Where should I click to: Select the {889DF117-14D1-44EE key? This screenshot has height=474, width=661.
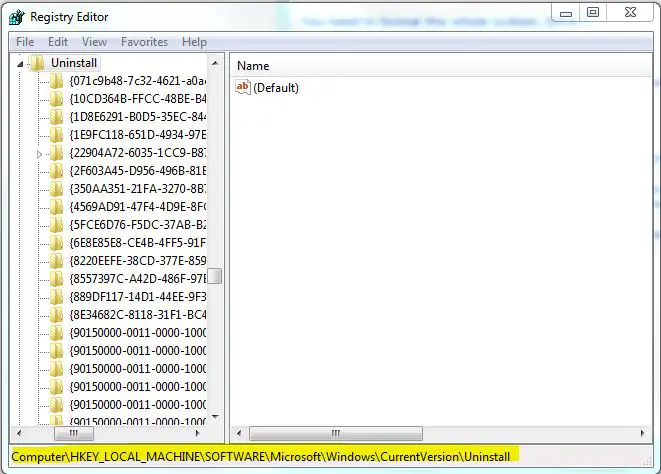(x=138, y=297)
